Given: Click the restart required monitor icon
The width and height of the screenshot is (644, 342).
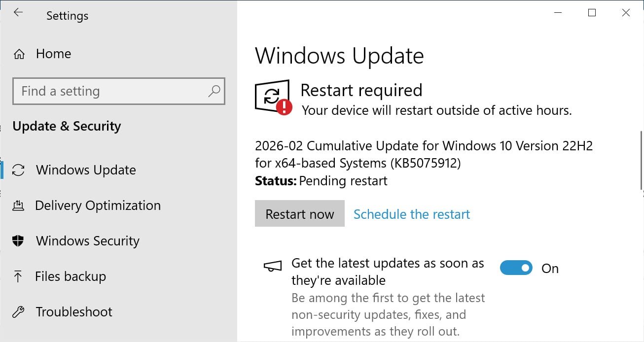Looking at the screenshot, I should coord(272,97).
